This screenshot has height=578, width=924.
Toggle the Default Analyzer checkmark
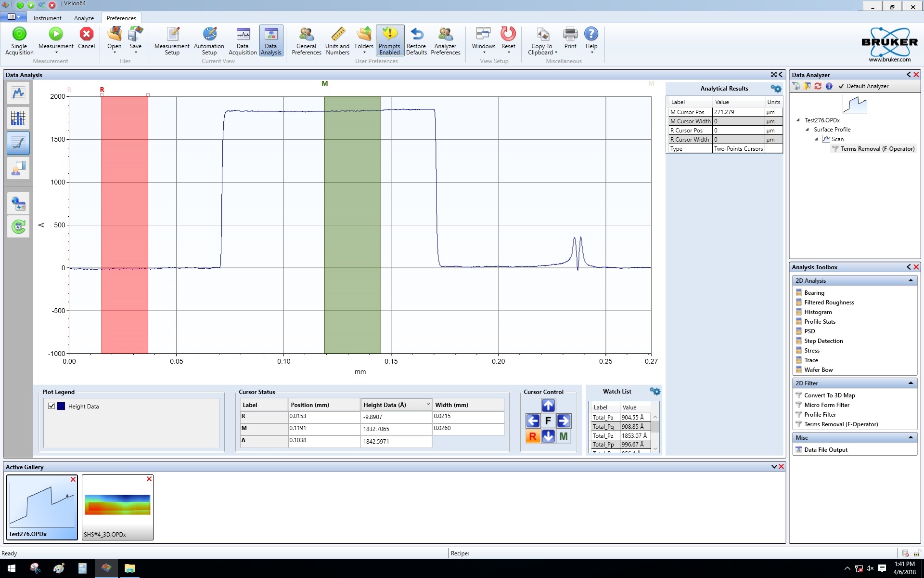click(841, 86)
